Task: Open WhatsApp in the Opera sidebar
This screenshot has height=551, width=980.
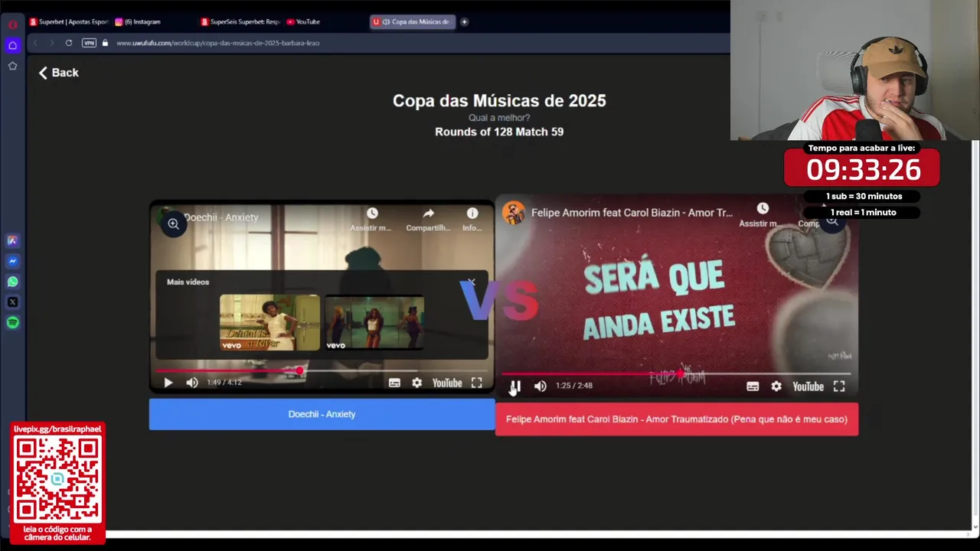Action: tap(12, 282)
